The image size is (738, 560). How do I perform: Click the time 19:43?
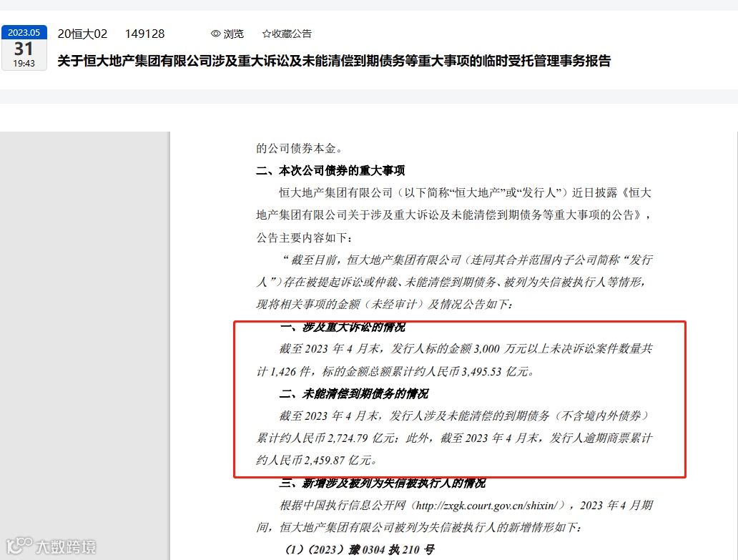click(x=24, y=63)
